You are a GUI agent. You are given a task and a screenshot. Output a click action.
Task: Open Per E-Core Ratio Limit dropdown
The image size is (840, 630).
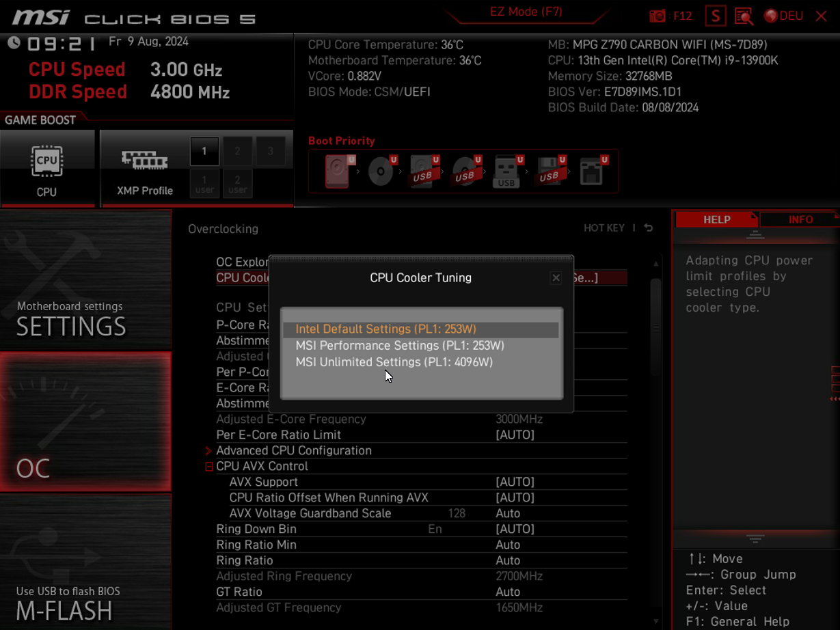point(515,435)
